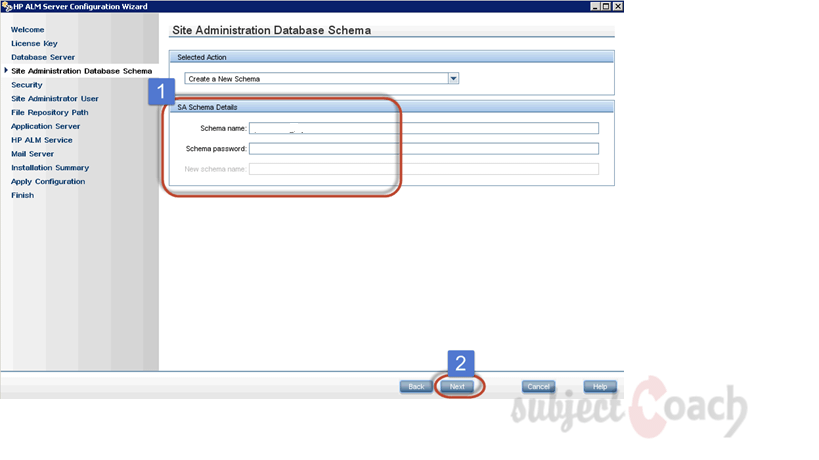View the Installation Summary step
819x460 pixels.
click(50, 168)
